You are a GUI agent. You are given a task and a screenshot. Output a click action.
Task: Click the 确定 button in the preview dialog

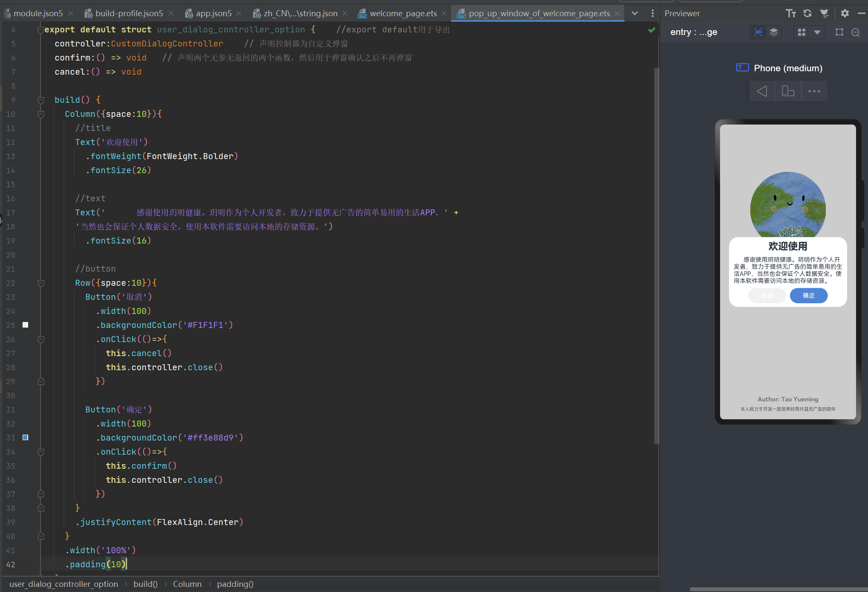coord(809,296)
